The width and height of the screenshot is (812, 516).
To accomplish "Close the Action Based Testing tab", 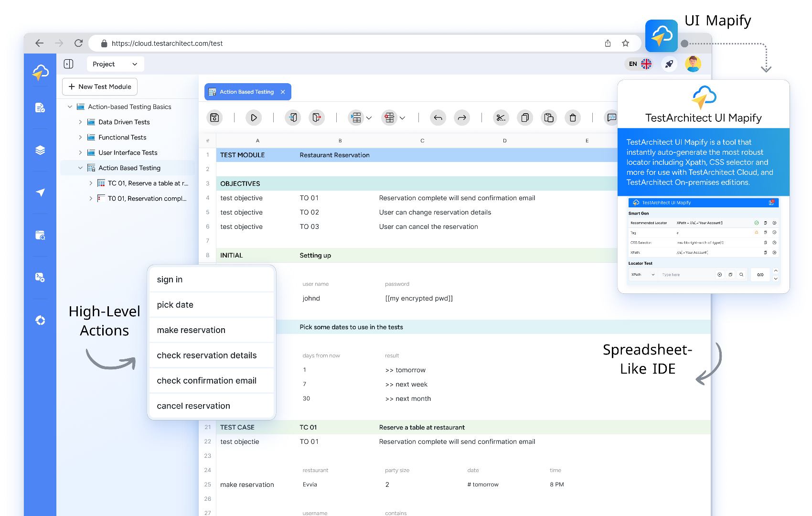I will click(x=283, y=92).
